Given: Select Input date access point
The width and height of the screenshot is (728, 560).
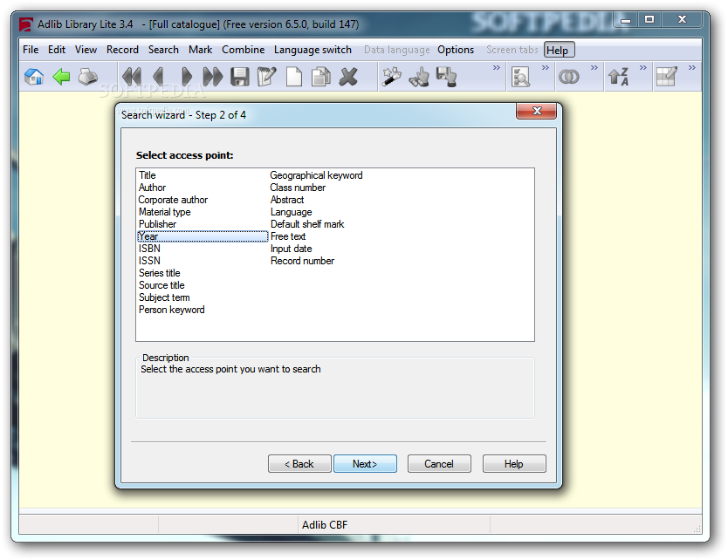Looking at the screenshot, I should (x=291, y=249).
